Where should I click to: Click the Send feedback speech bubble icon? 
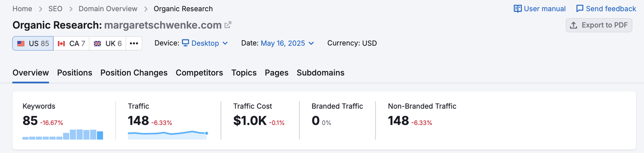tap(580, 8)
